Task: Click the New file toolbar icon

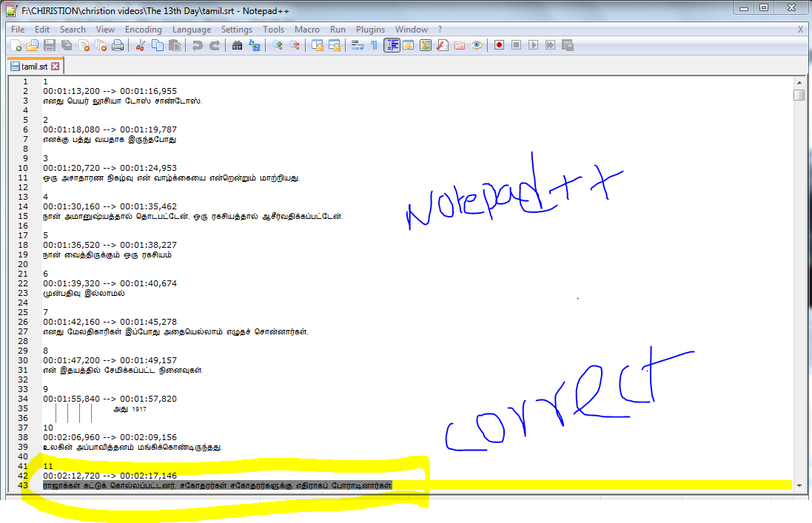Action: (16, 46)
